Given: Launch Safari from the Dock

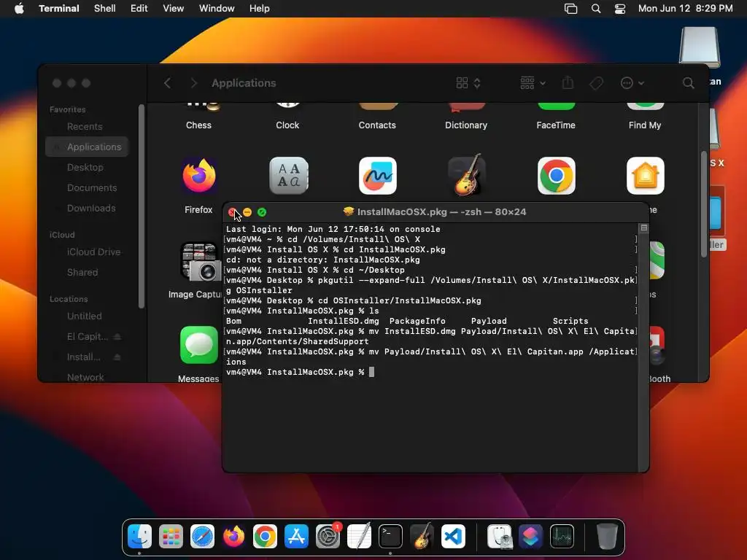Looking at the screenshot, I should coord(203,536).
